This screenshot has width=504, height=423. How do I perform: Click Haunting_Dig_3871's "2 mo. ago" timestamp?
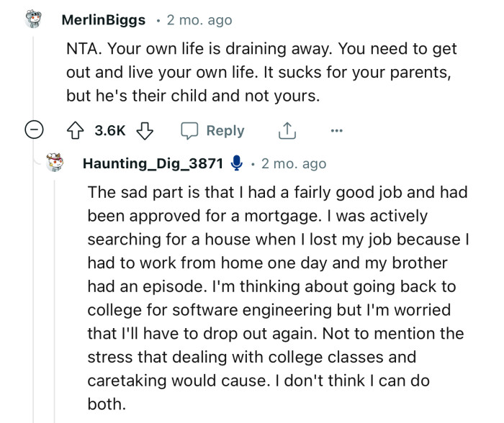point(293,164)
